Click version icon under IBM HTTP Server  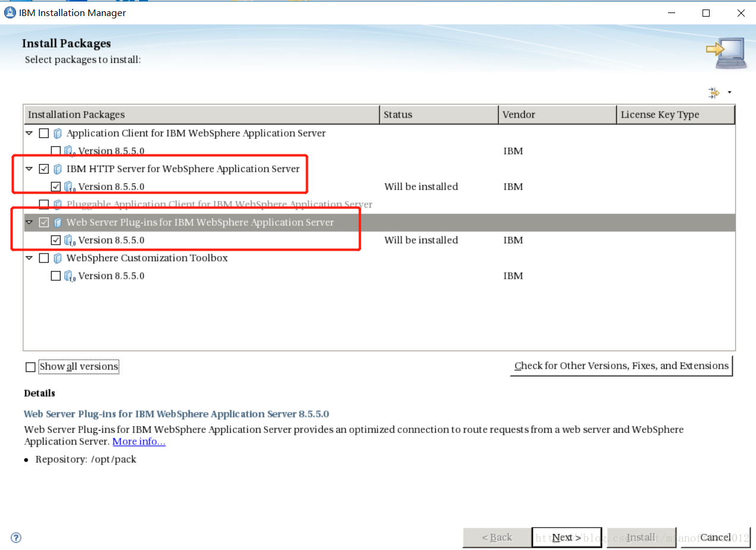pos(70,187)
